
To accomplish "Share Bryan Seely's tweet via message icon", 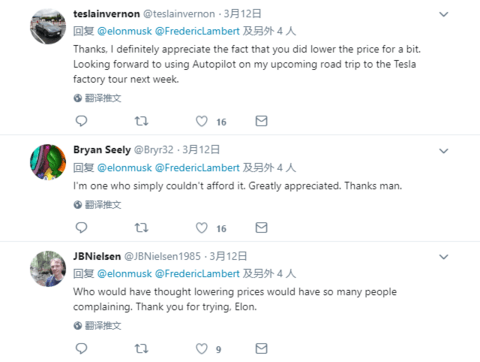I will [261, 228].
